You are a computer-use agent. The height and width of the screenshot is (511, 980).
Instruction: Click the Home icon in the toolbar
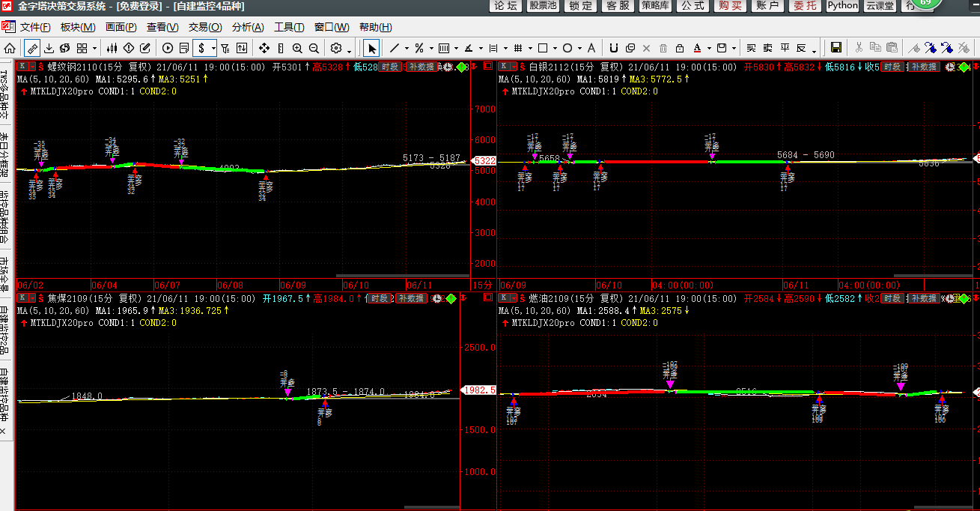10,48
